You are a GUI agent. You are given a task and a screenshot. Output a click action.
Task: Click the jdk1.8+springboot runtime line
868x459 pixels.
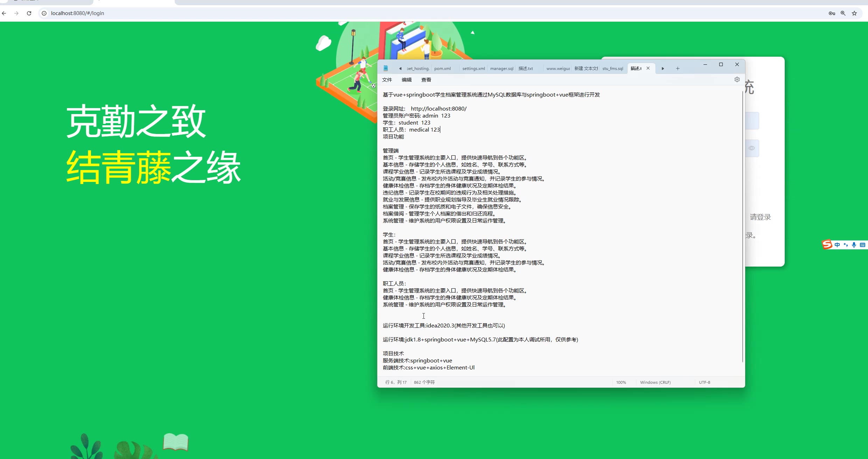coord(480,340)
